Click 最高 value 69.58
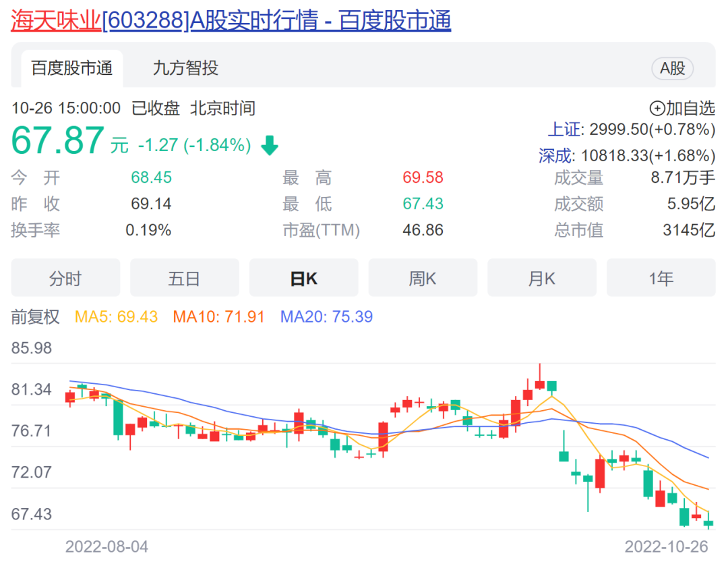 pyautogui.click(x=423, y=177)
